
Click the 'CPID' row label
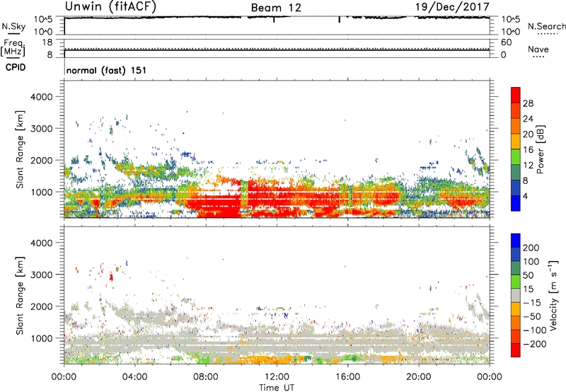16,67
